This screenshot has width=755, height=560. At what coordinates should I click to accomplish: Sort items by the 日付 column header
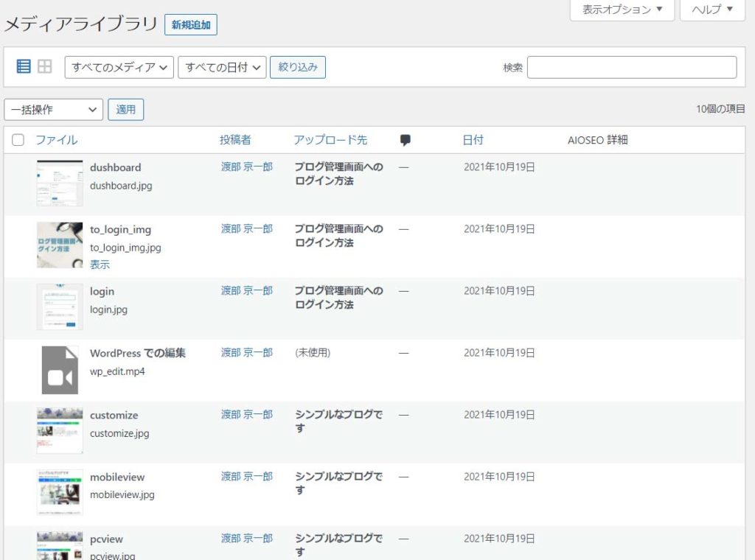pos(473,139)
